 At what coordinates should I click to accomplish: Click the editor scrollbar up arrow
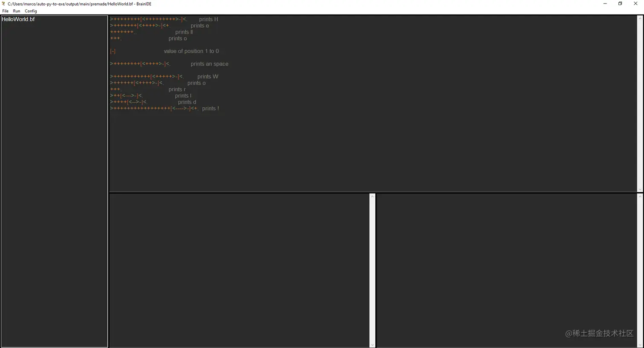(640, 18)
